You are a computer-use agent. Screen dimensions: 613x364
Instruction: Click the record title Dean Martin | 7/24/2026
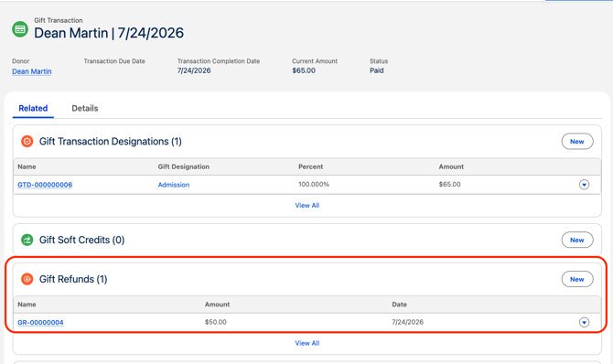click(x=109, y=33)
